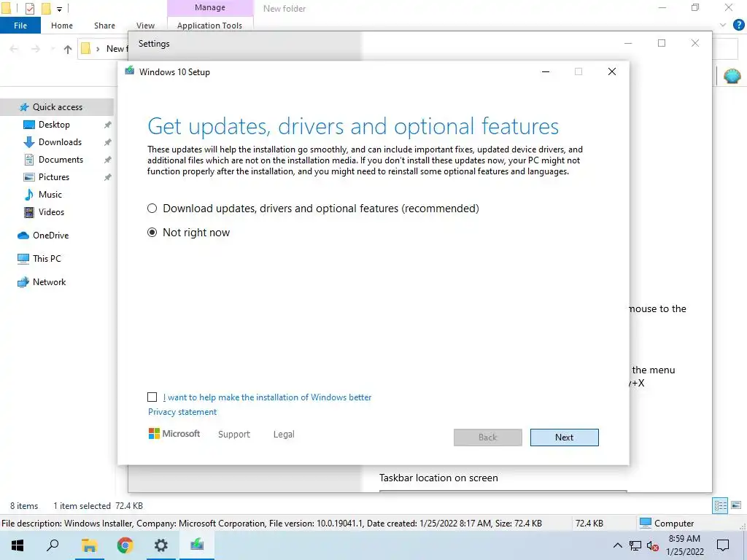Click Windows 10 Setup taskbar icon
The height and width of the screenshot is (560, 747).
197,545
